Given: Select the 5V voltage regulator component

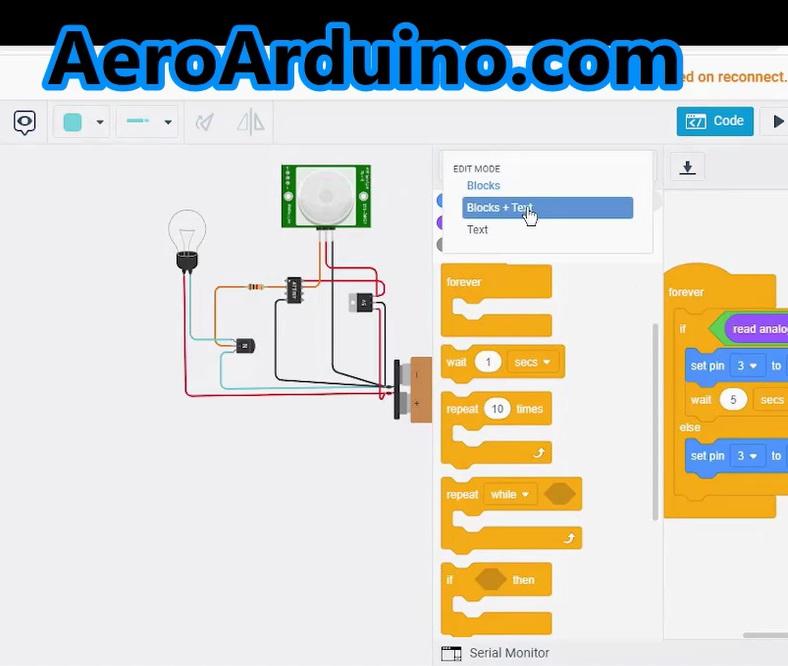Looking at the screenshot, I should click(362, 303).
